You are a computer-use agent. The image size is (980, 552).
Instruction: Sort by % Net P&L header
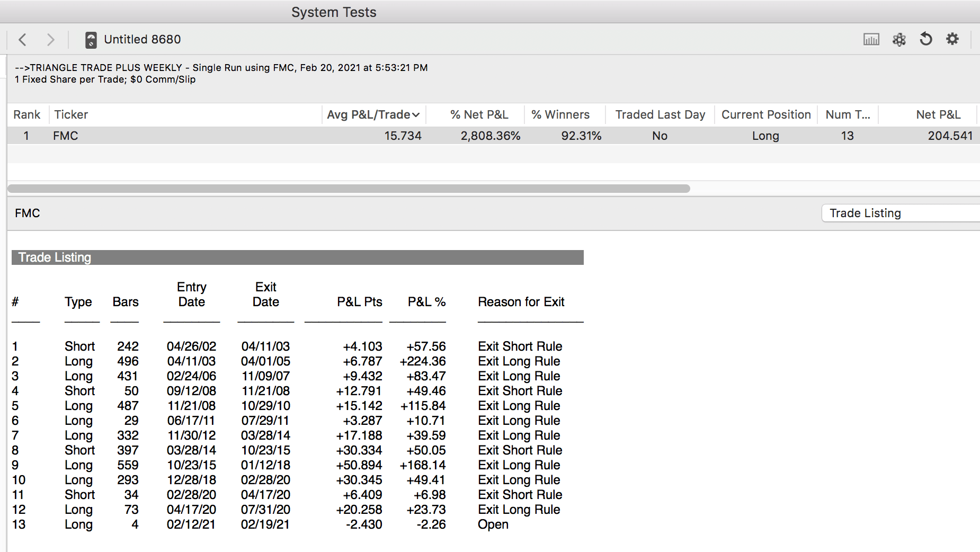pyautogui.click(x=479, y=114)
